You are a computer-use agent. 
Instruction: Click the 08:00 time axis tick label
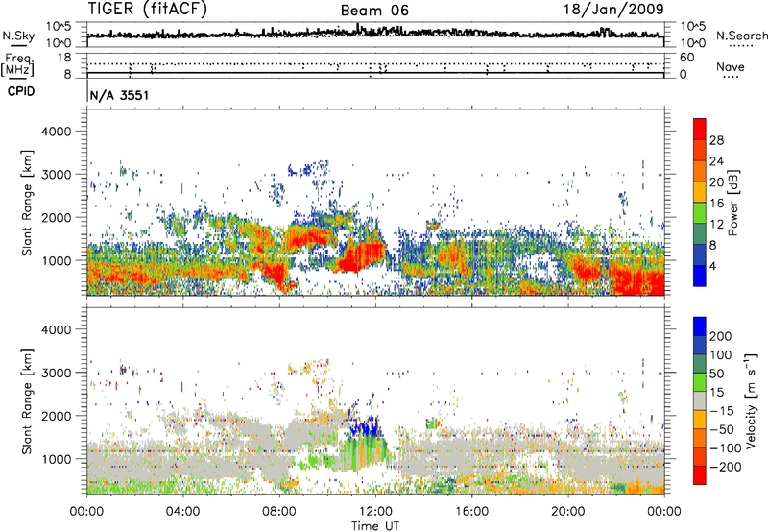tap(279, 512)
